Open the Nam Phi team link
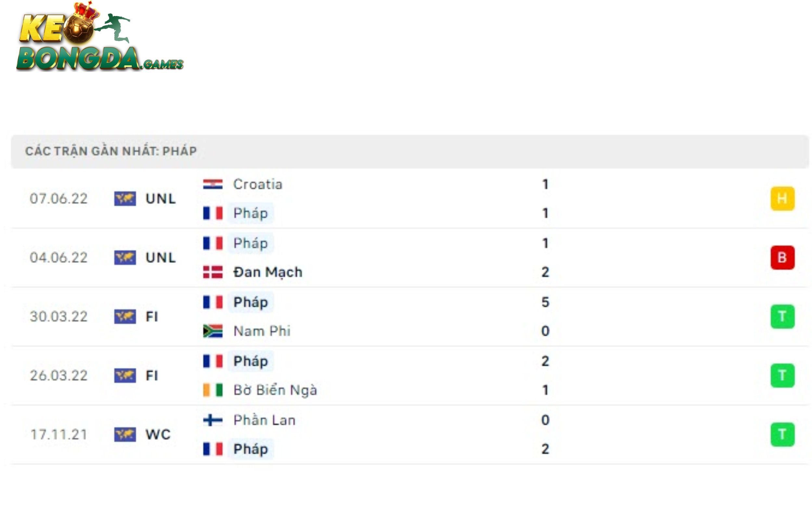The width and height of the screenshot is (812, 508). (262, 331)
